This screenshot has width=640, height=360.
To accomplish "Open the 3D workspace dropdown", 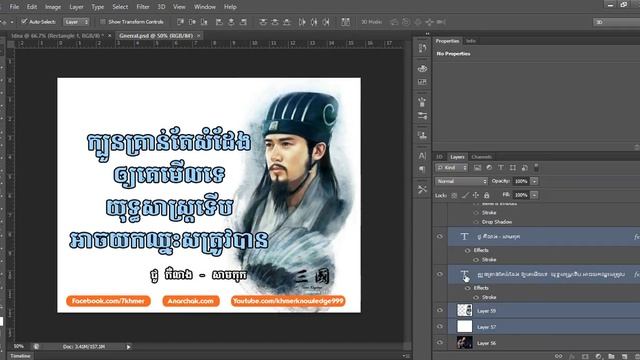I will (616, 22).
